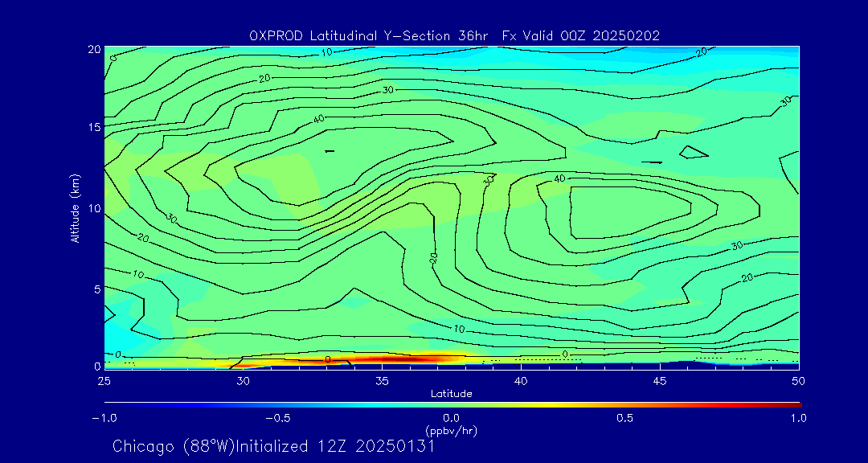Click the Chicago (88°W) location text
Viewport: 868px width, 463px height.
pyautogui.click(x=174, y=446)
